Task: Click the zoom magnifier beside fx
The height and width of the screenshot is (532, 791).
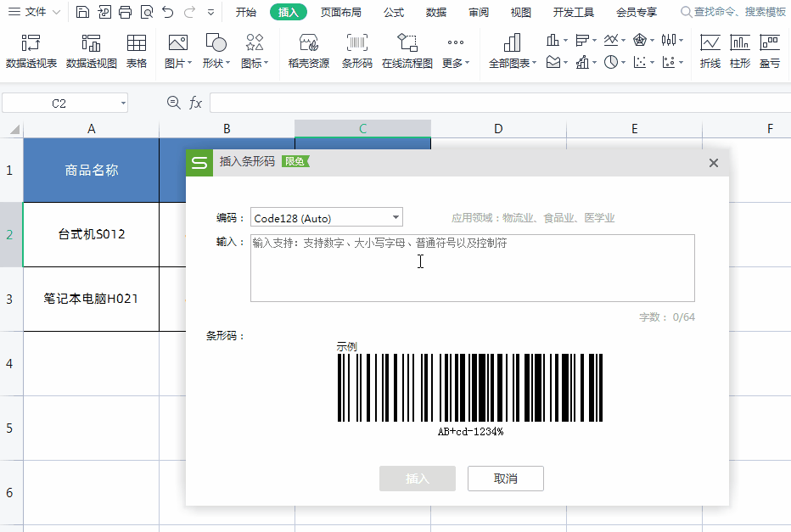Action: 173,103
